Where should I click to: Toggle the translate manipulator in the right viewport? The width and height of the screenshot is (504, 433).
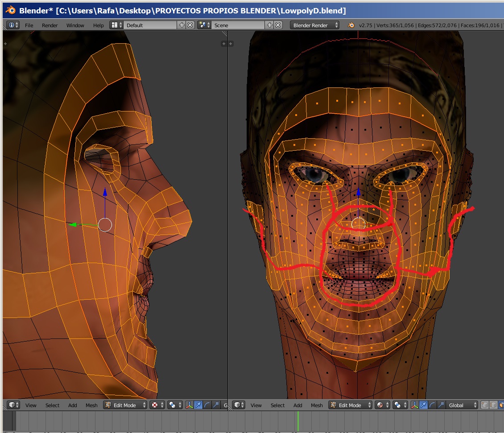pos(423,405)
